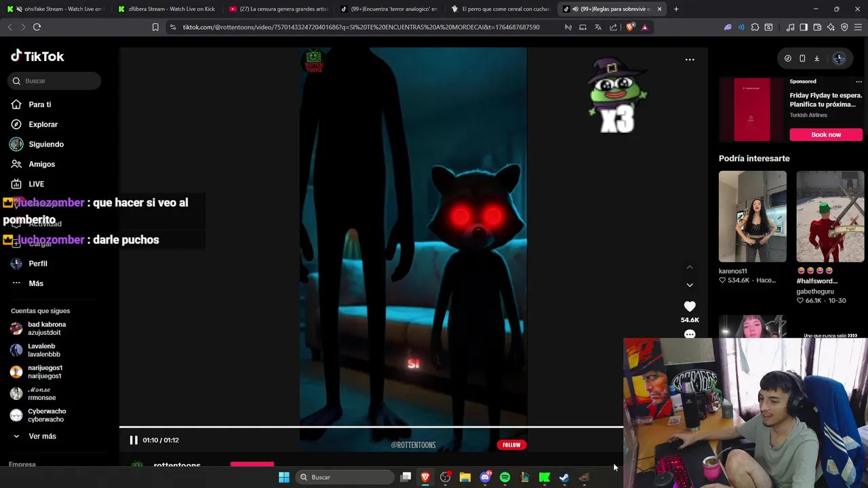868x488 pixels.
Task: Open the gabetheguru profile link
Action: click(815, 291)
